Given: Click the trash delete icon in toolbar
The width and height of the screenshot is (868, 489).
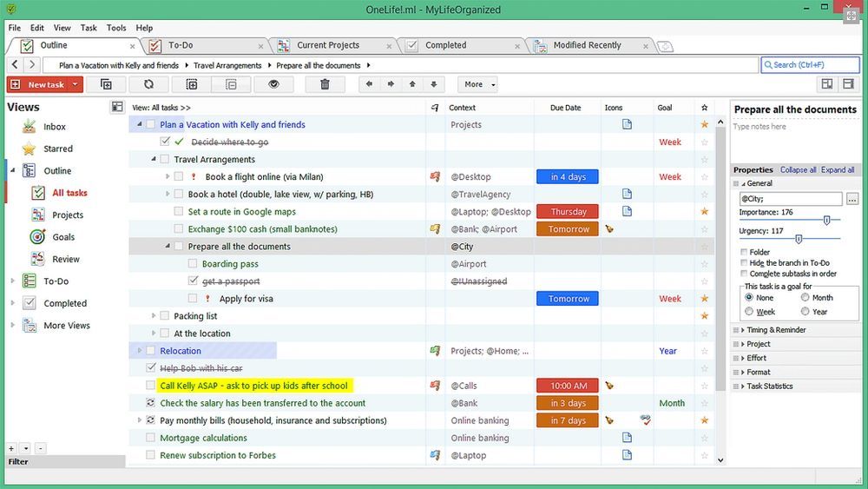Looking at the screenshot, I should click(x=325, y=84).
